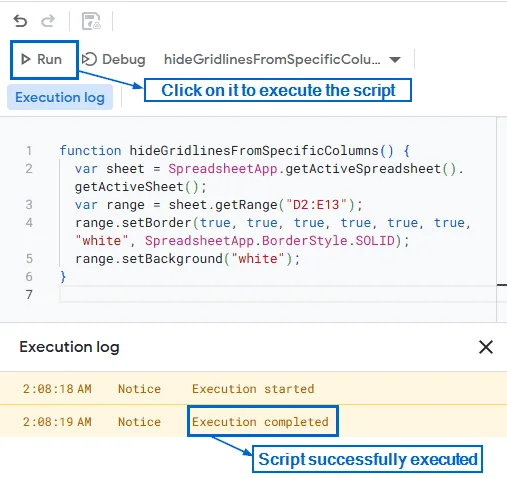Click the 2:08:19 AM timestamp
507x478 pixels.
tap(57, 422)
